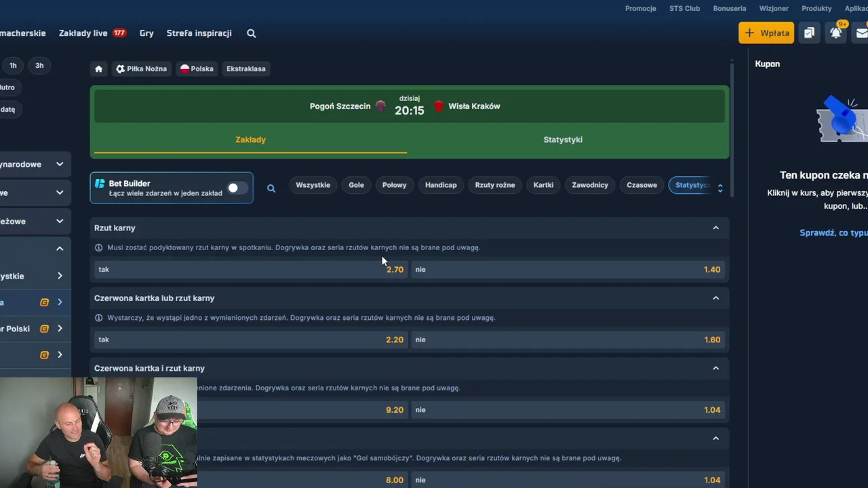The image size is (868, 488).
Task: Bet 'nie' at 1.60 on Czerwona kartka lub rzut karny
Action: [x=568, y=340]
